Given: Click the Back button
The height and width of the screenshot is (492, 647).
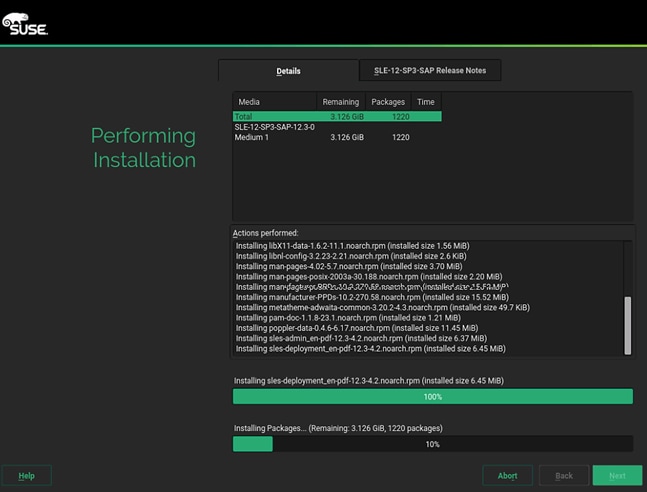Looking at the screenshot, I should (564, 475).
